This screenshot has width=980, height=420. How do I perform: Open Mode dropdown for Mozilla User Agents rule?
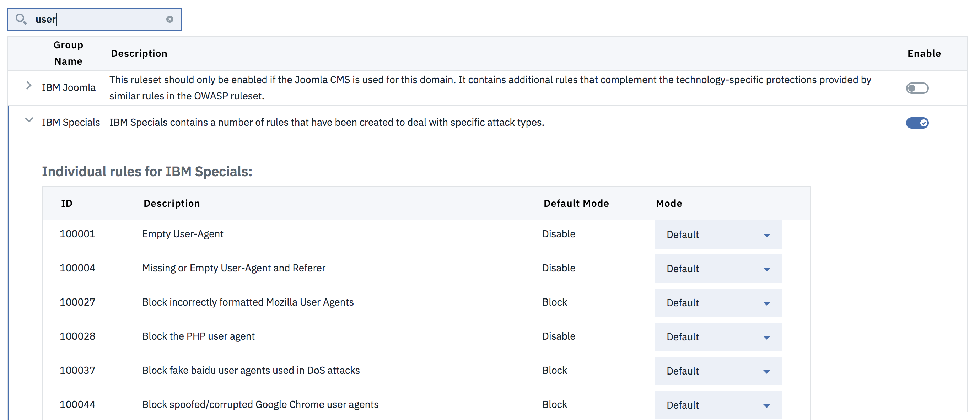click(717, 302)
